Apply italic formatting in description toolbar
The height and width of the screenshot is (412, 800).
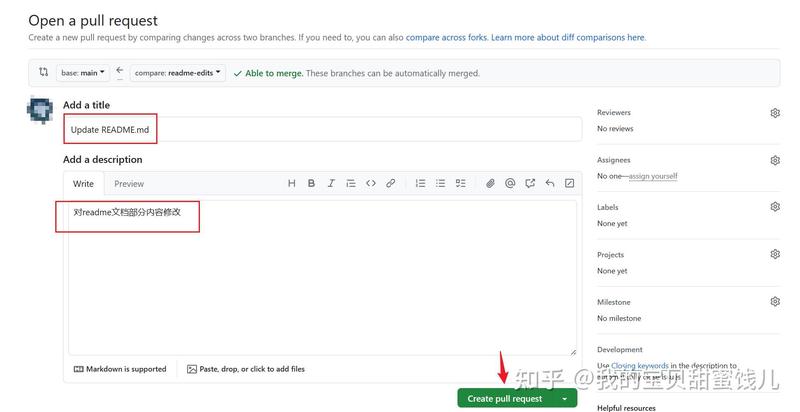pyautogui.click(x=331, y=183)
